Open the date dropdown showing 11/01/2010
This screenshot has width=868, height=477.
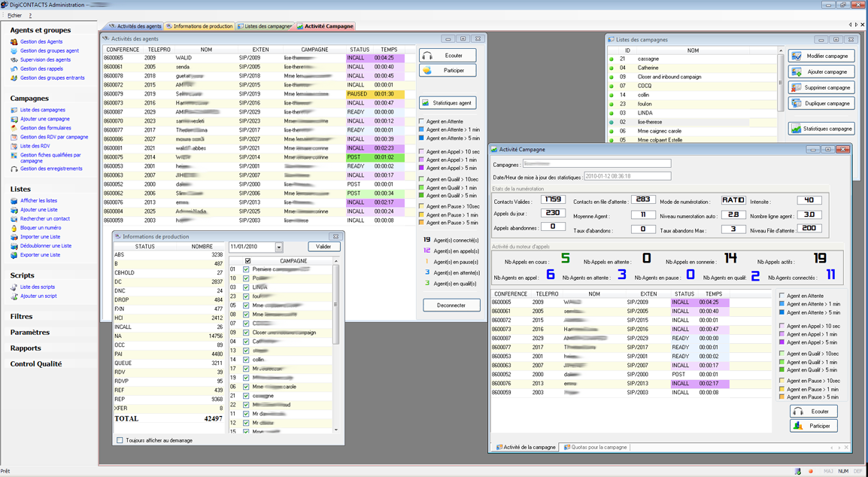[278, 247]
